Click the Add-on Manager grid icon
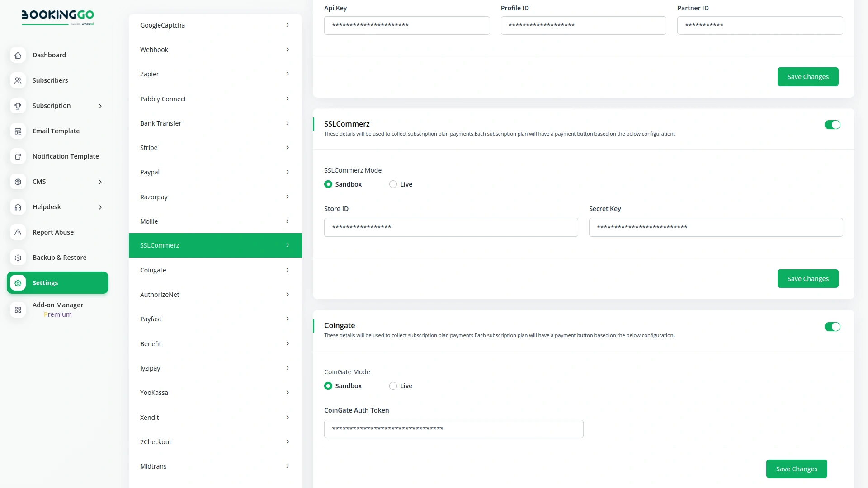Screen dimensions: 868x488 [18, 310]
